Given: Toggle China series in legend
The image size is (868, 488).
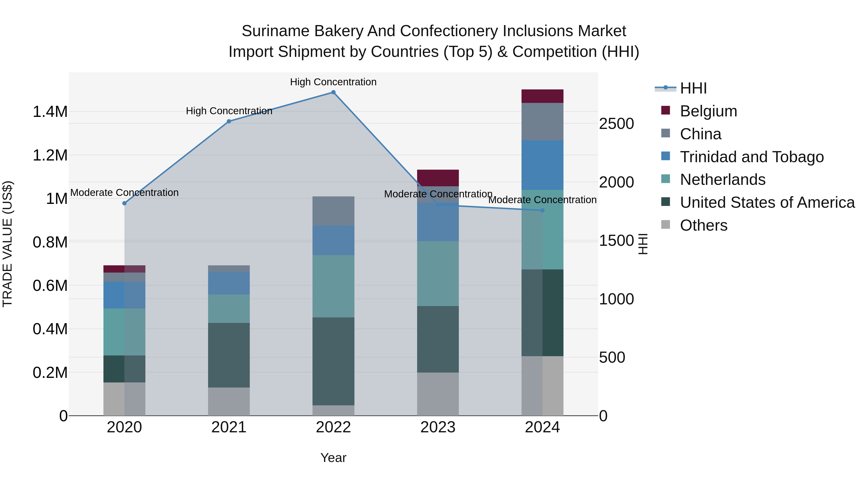Looking at the screenshot, I should point(691,134).
